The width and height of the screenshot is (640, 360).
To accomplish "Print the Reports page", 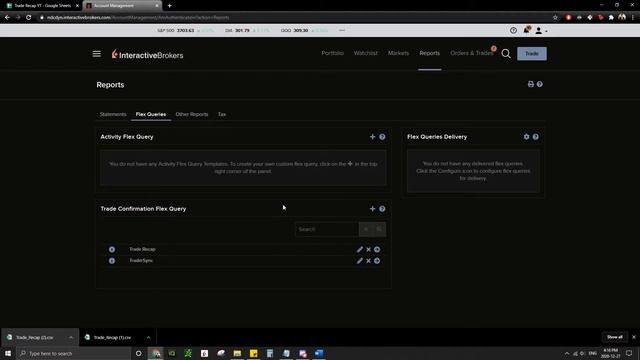I will click(x=531, y=84).
